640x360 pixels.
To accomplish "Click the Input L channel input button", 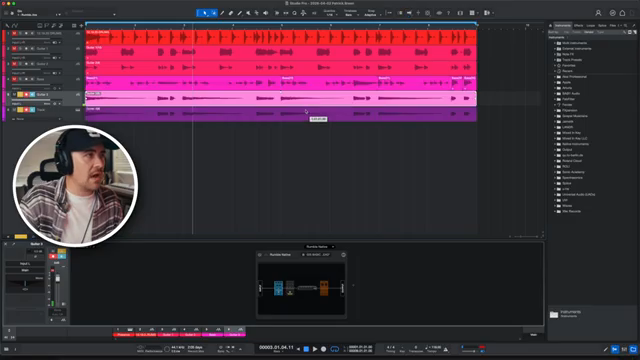I will (x=25, y=264).
